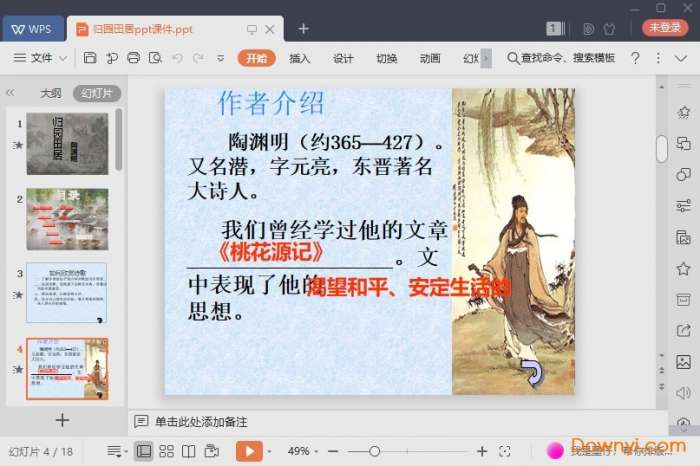Image resolution: width=700 pixels, height=466 pixels.
Task: Click the Print preview icon
Action: coord(155,58)
